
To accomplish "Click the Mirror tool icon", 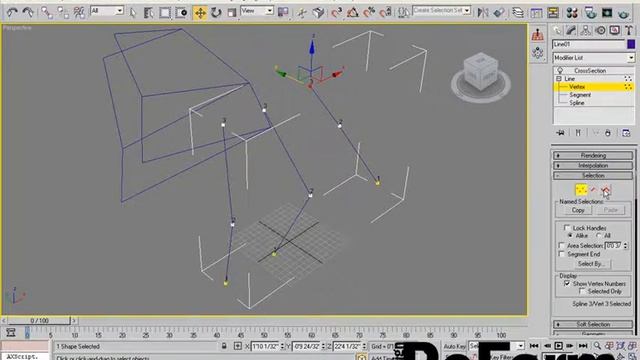I will pyautogui.click(x=483, y=13).
